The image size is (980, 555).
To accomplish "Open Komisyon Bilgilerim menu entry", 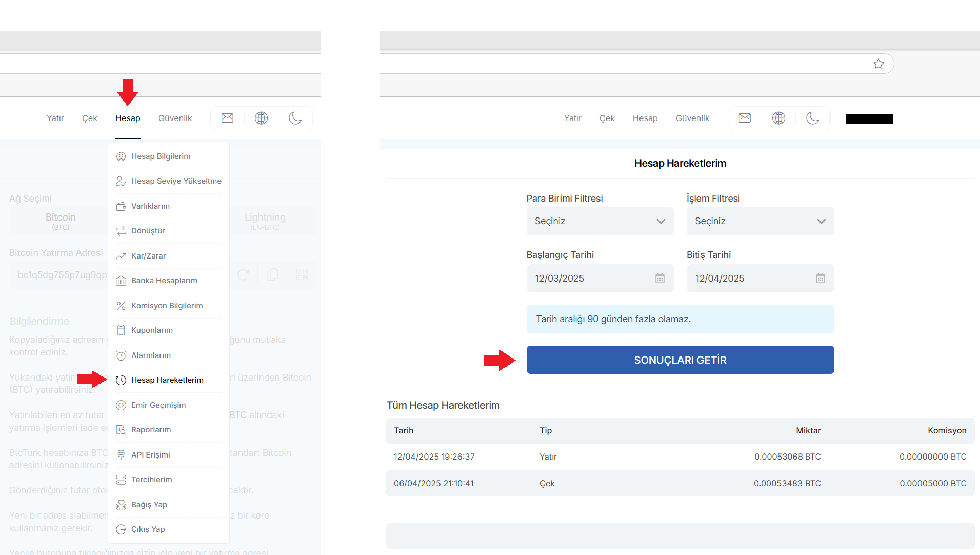I will tap(167, 306).
